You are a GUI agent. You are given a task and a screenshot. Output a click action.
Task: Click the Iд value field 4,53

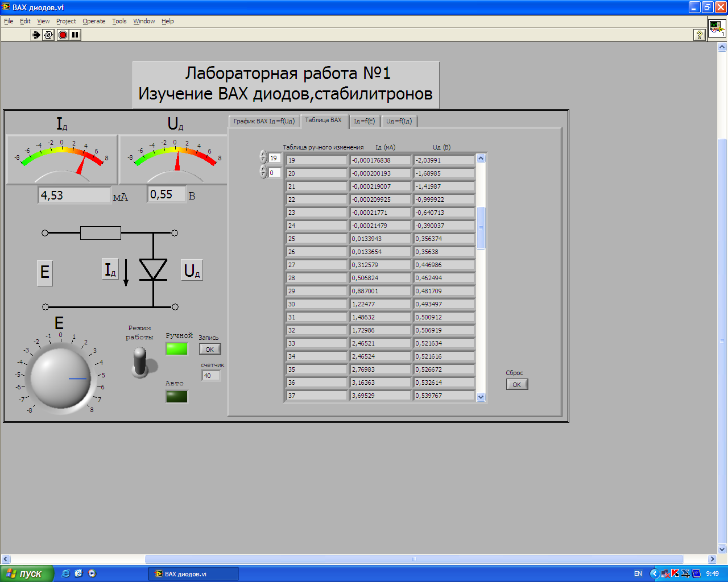tap(74, 195)
